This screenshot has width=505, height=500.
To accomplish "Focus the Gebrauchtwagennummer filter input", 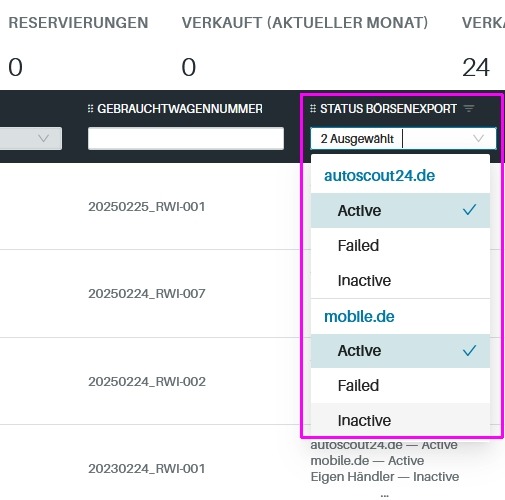I will (x=186, y=138).
